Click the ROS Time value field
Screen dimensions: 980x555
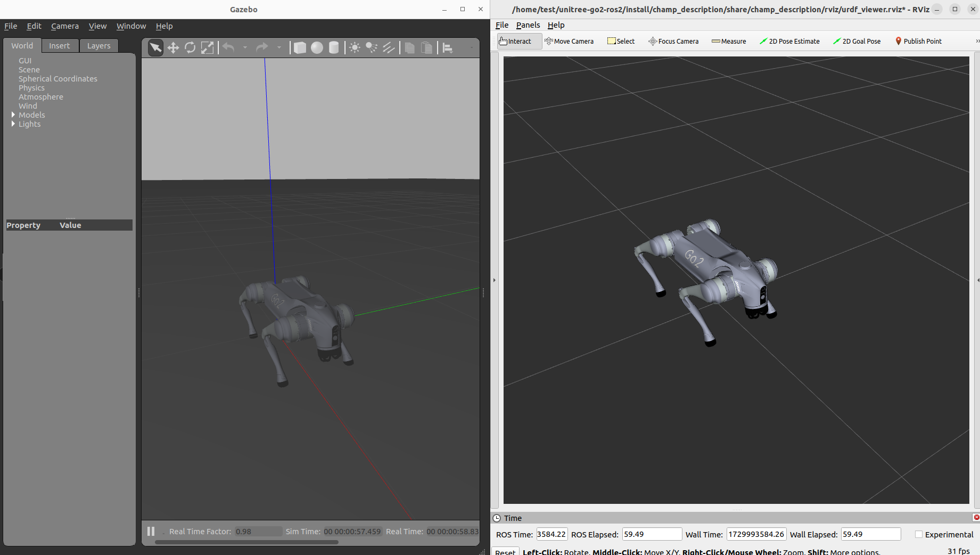[x=551, y=534]
